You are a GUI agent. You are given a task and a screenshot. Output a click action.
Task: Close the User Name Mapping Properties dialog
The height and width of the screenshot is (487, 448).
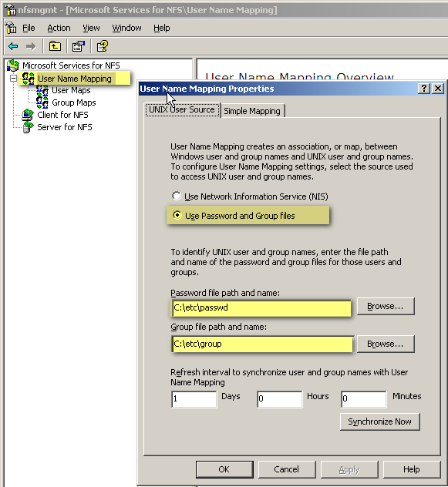(438, 89)
